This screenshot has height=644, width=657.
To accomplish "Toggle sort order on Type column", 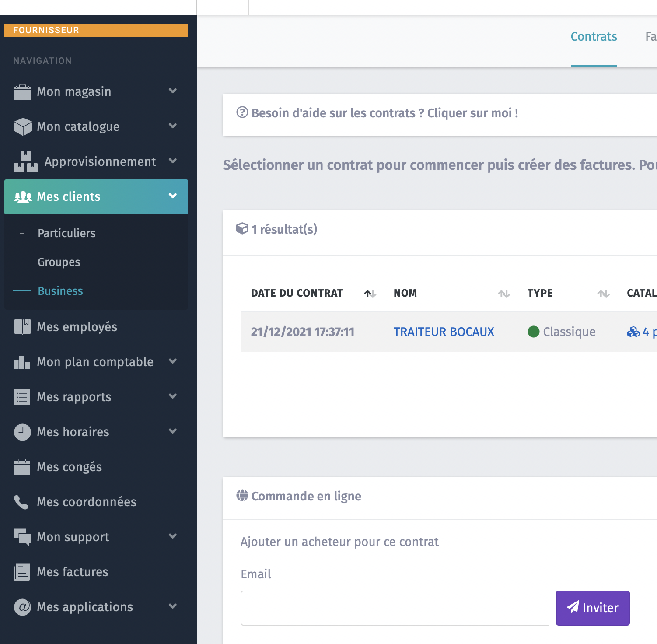I will point(604,294).
